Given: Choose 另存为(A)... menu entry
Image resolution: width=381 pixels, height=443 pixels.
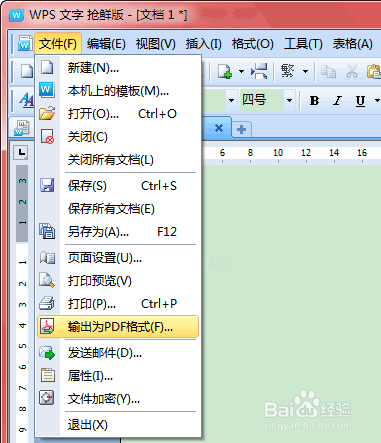Looking at the screenshot, I should coord(118,232).
